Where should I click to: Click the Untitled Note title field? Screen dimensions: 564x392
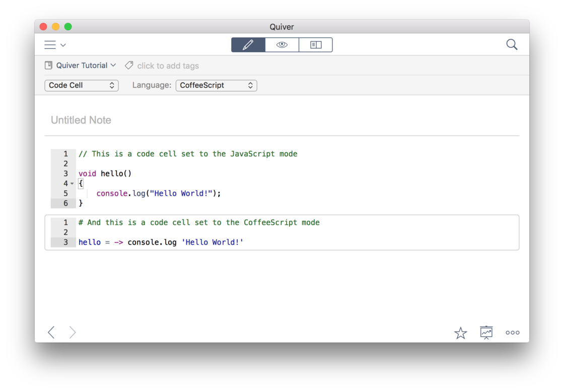pos(81,120)
